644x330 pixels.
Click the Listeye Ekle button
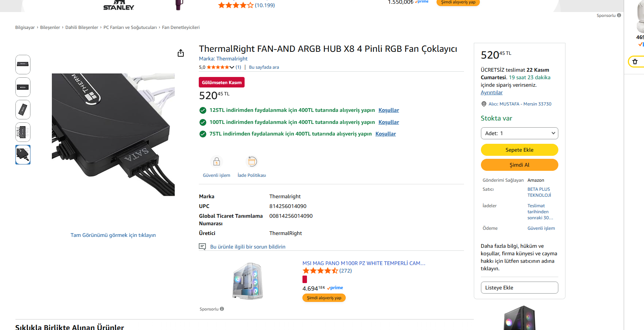519,288
